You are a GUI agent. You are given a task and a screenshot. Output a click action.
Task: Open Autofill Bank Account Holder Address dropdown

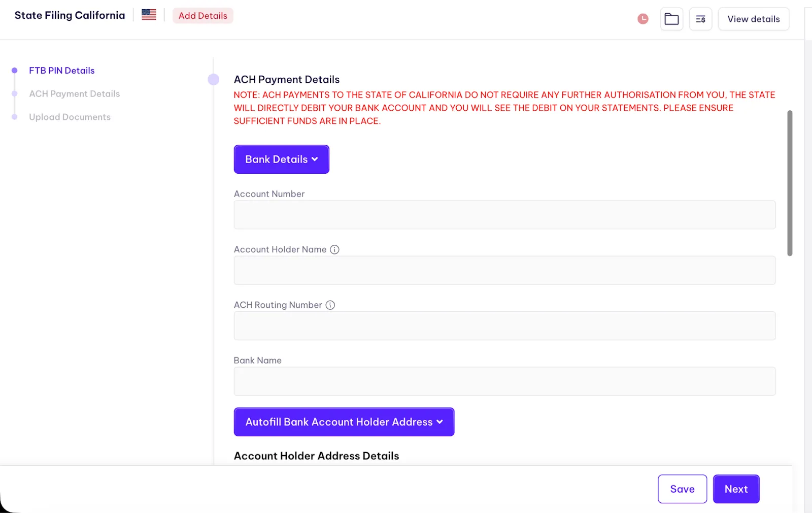(x=344, y=422)
